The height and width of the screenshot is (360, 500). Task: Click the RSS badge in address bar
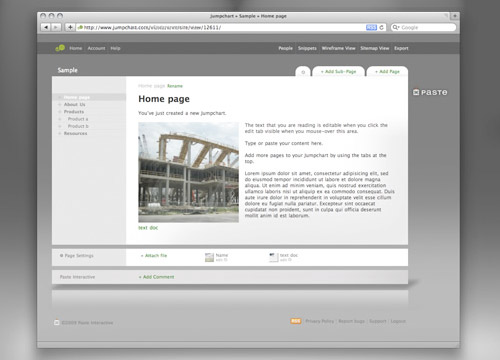click(x=371, y=27)
